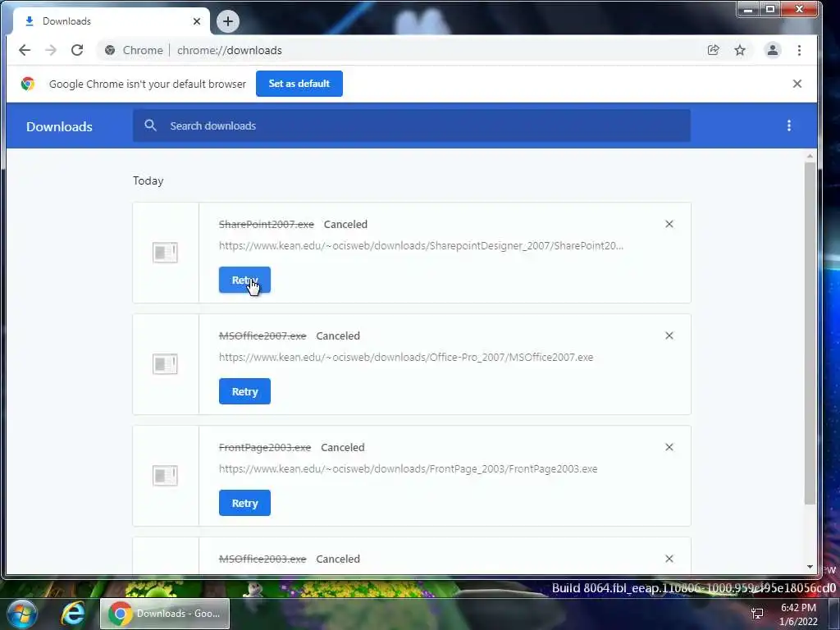Open the FrontPage2003.exe source URL link
840x630 pixels.
pyautogui.click(x=409, y=468)
